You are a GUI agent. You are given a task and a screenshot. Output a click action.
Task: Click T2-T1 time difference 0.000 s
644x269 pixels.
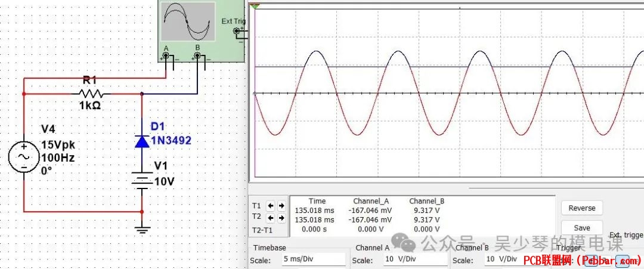(x=314, y=229)
